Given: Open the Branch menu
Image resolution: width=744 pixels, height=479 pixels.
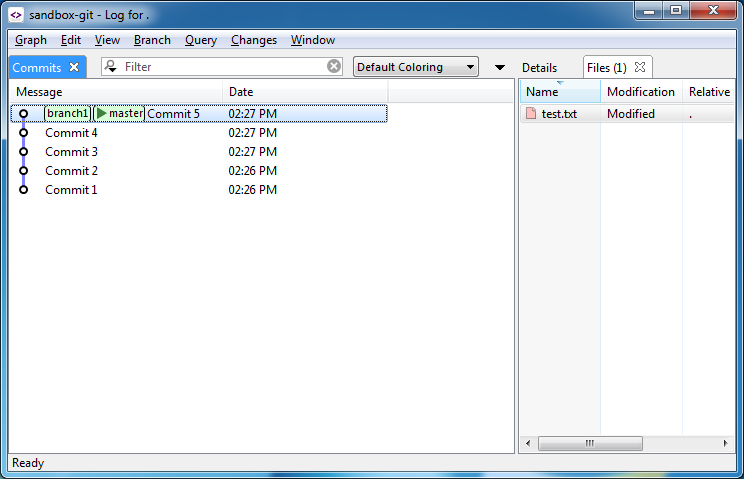Looking at the screenshot, I should (x=152, y=40).
